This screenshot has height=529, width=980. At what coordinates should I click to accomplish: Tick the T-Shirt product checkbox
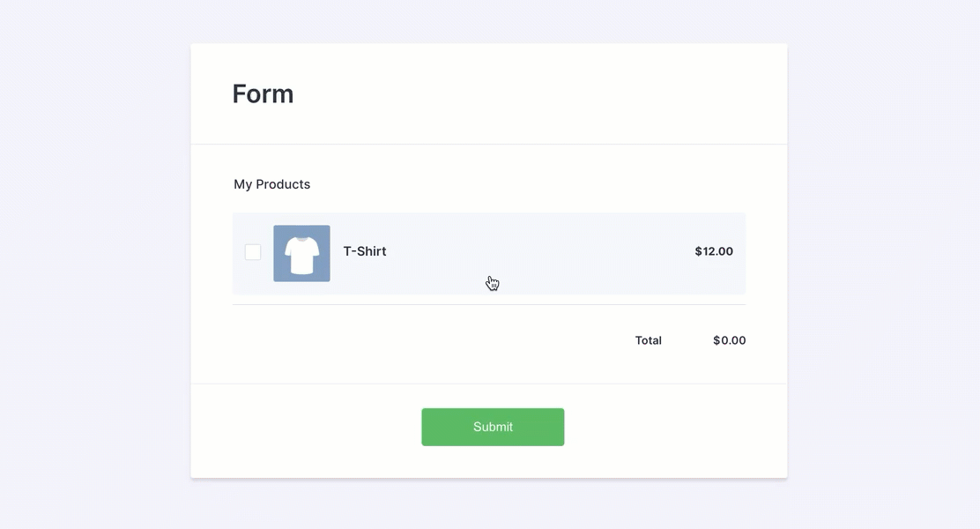point(253,252)
